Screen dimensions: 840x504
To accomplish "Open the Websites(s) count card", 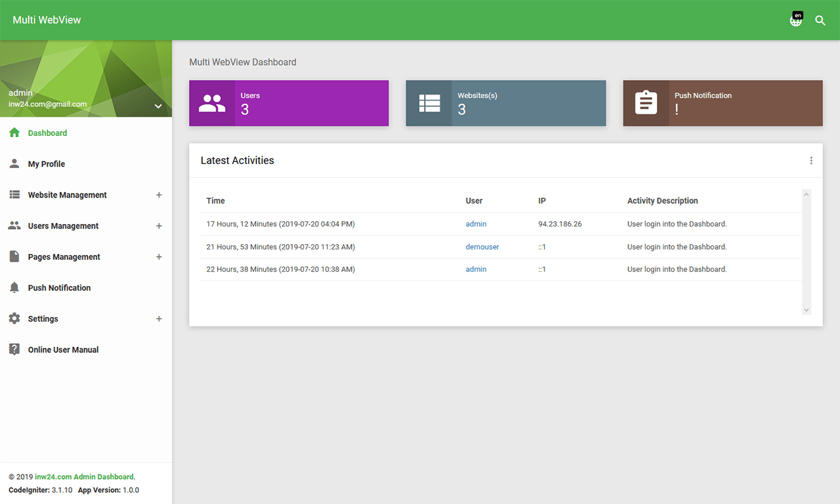I will tap(506, 103).
